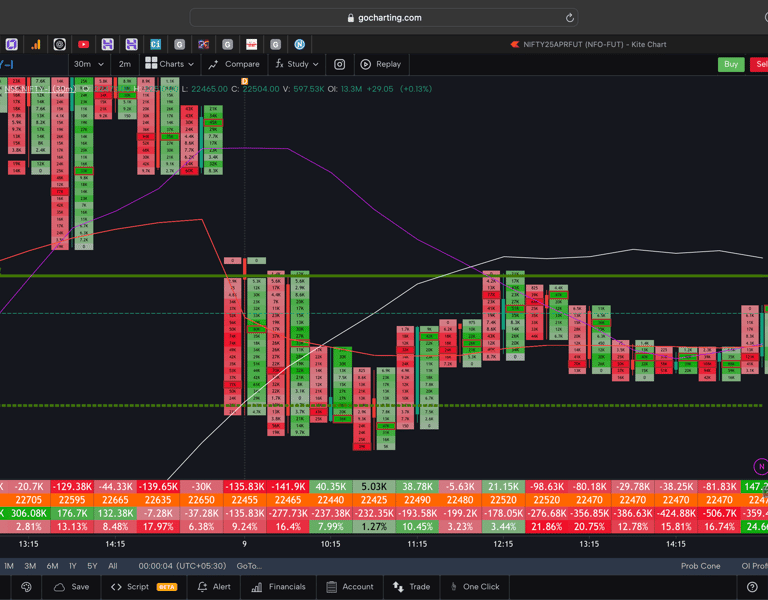Select the 6M range

point(52,566)
